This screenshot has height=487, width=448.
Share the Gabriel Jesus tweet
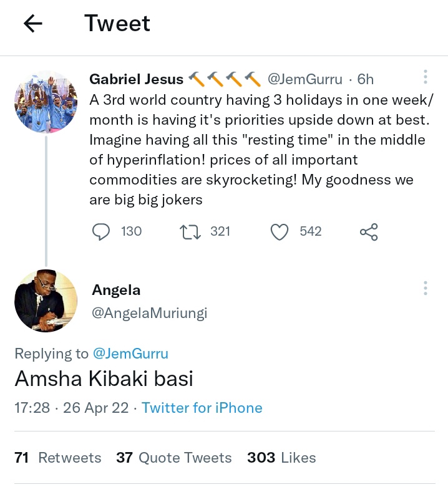tap(369, 232)
